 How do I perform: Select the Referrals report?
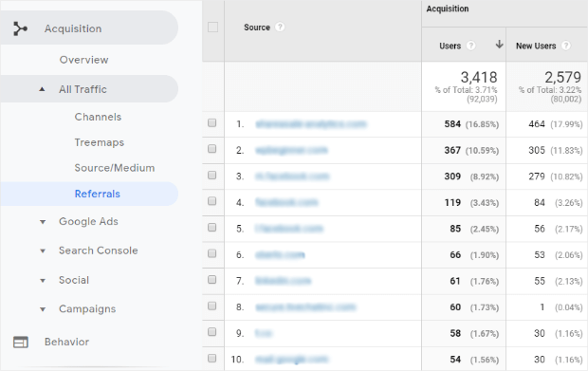97,194
